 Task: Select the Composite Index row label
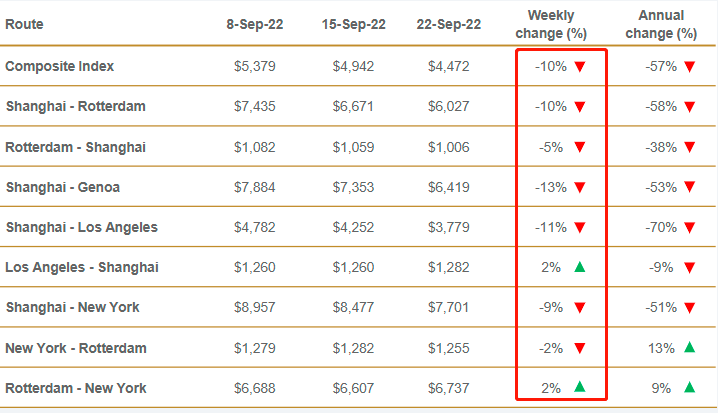point(60,66)
